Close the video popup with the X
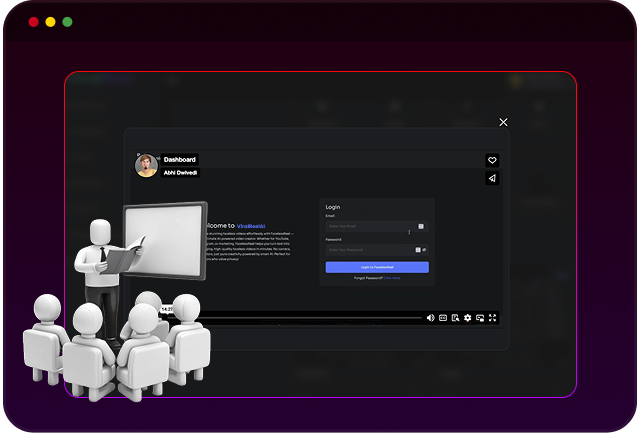This screenshot has height=433, width=637. click(503, 122)
